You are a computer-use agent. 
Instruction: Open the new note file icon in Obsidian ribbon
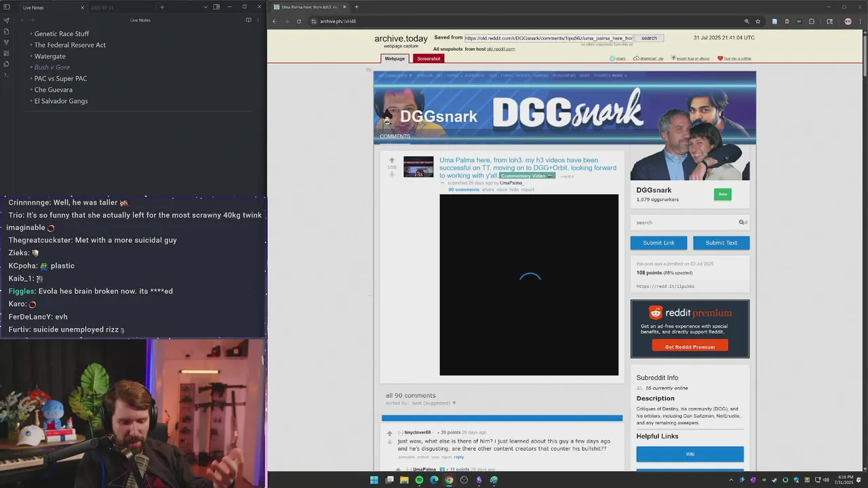click(6, 31)
